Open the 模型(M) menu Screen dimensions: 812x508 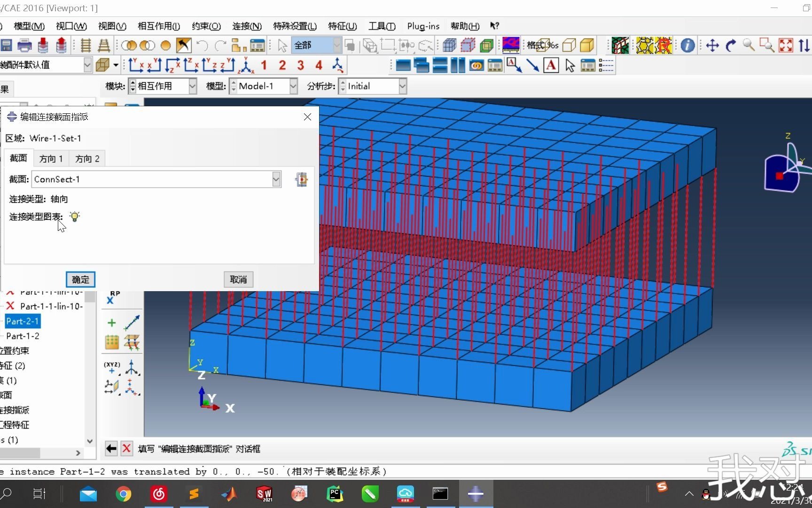(x=29, y=26)
